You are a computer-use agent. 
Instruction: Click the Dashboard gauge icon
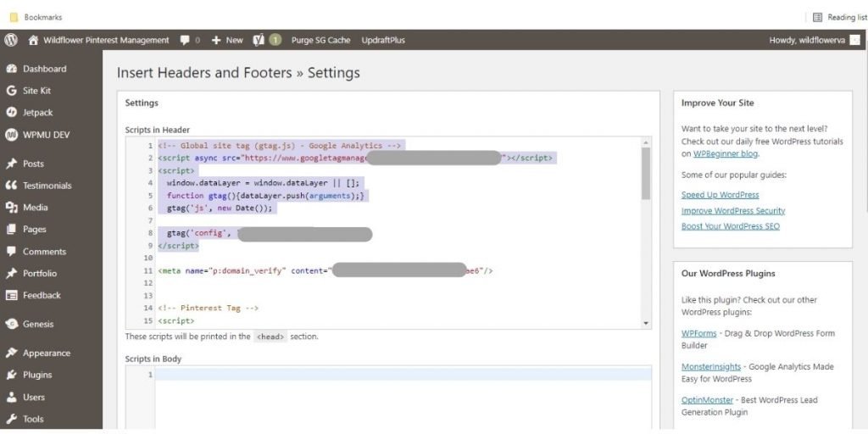coord(11,69)
